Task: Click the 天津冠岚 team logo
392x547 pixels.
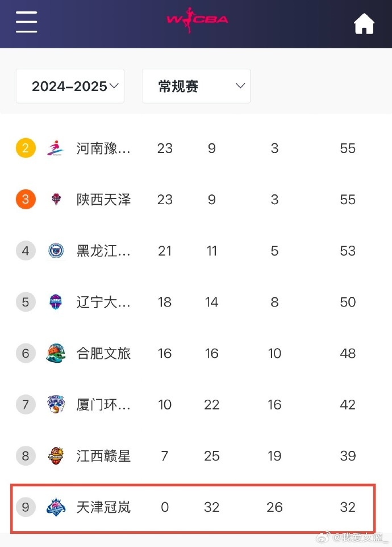Action: [55, 507]
